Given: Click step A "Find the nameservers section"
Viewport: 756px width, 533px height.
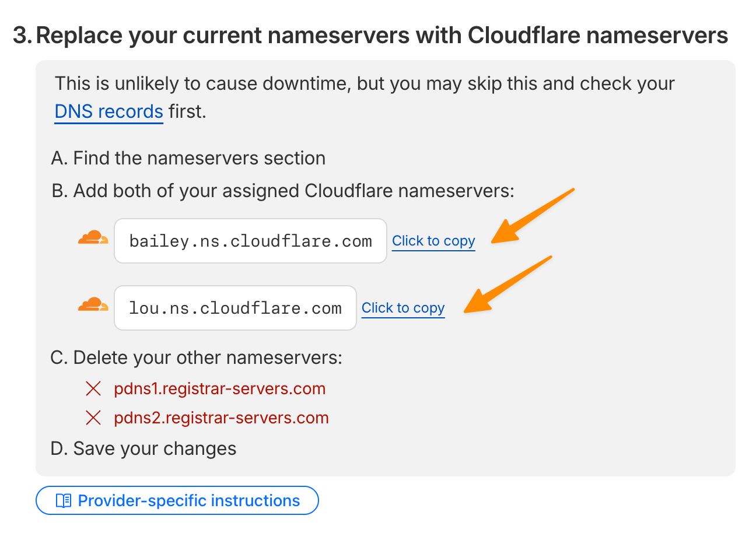Looking at the screenshot, I should pyautogui.click(x=188, y=159).
